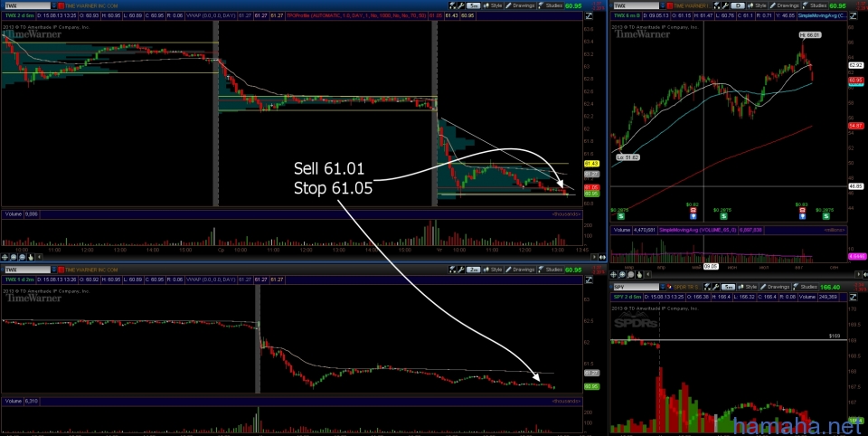The width and height of the screenshot is (868, 436).
Task: Click zoom-out magnifier in top-left chart's bottom bar
Action: point(22,257)
